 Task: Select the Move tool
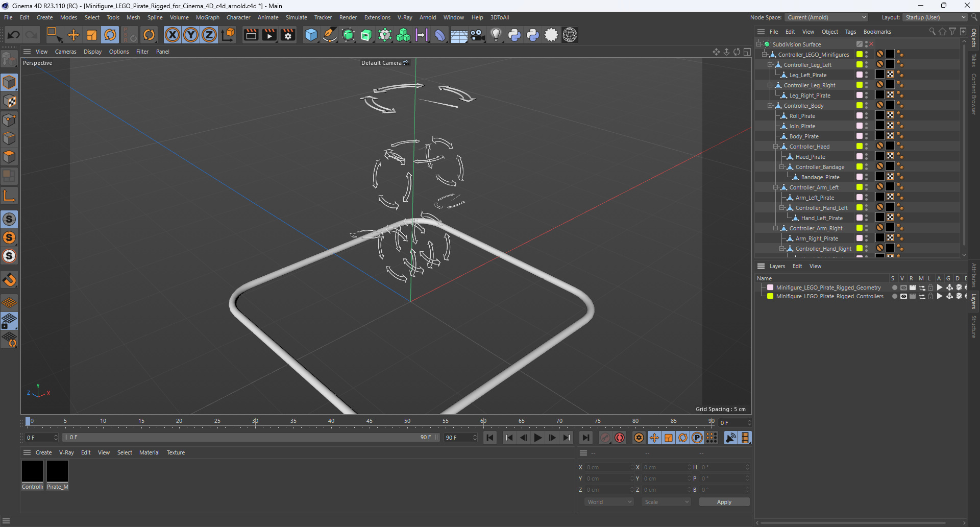coord(73,35)
